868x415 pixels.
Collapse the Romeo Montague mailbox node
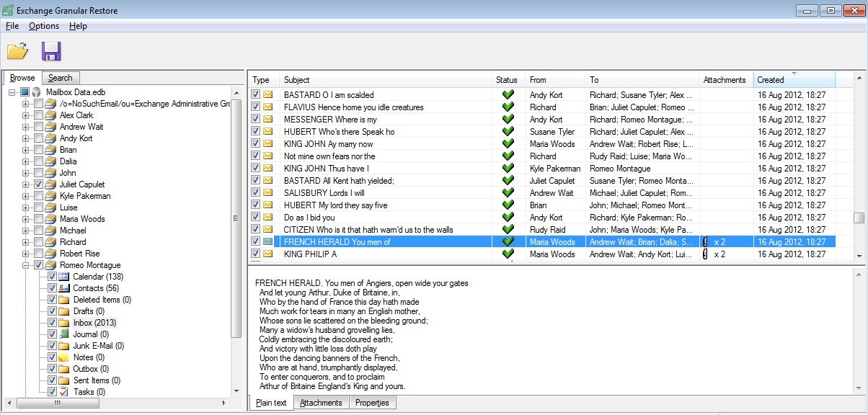26,265
